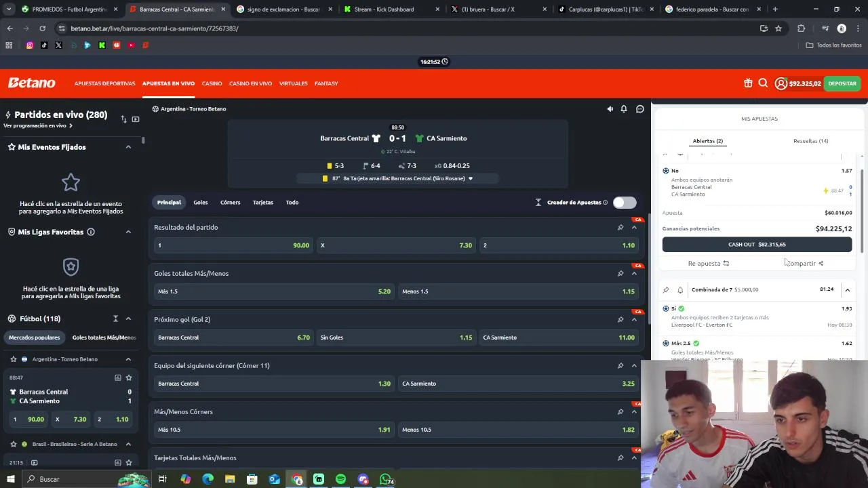This screenshot has width=868, height=488.
Task: Toggle the Creador de Apuestas switch
Action: (625, 202)
